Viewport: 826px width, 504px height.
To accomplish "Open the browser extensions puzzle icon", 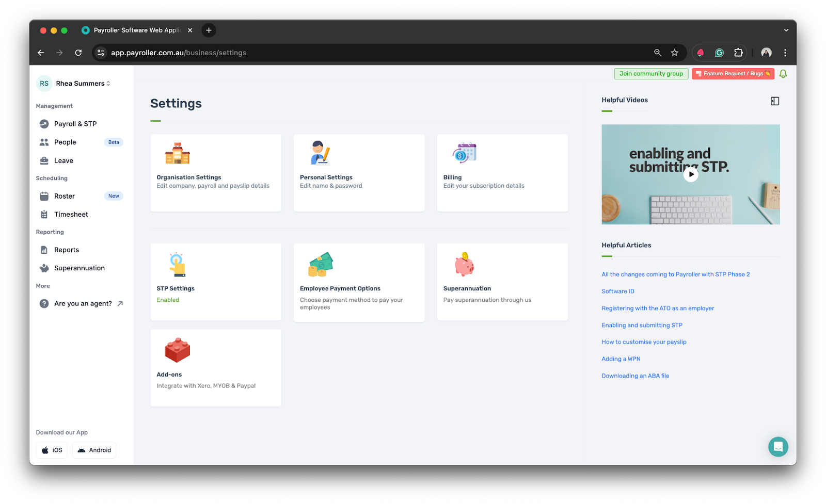I will tap(738, 53).
